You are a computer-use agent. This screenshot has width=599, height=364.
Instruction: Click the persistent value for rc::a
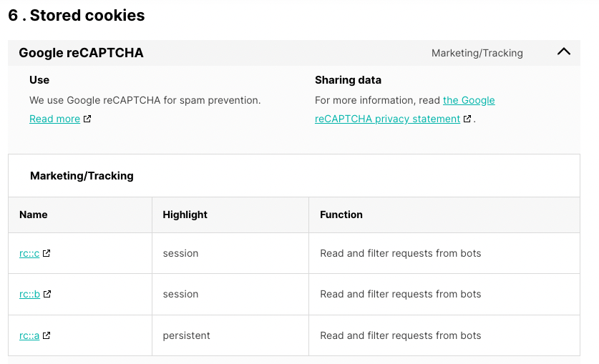[186, 336]
